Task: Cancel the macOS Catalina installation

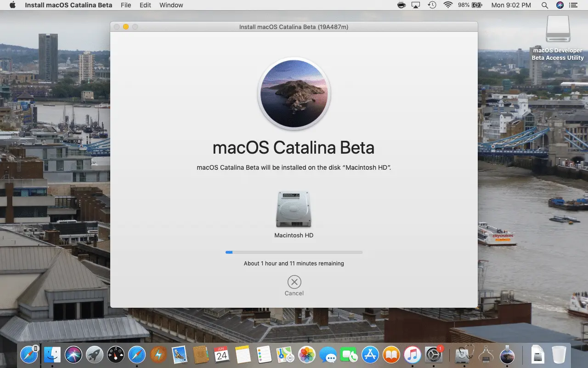Action: 294,282
